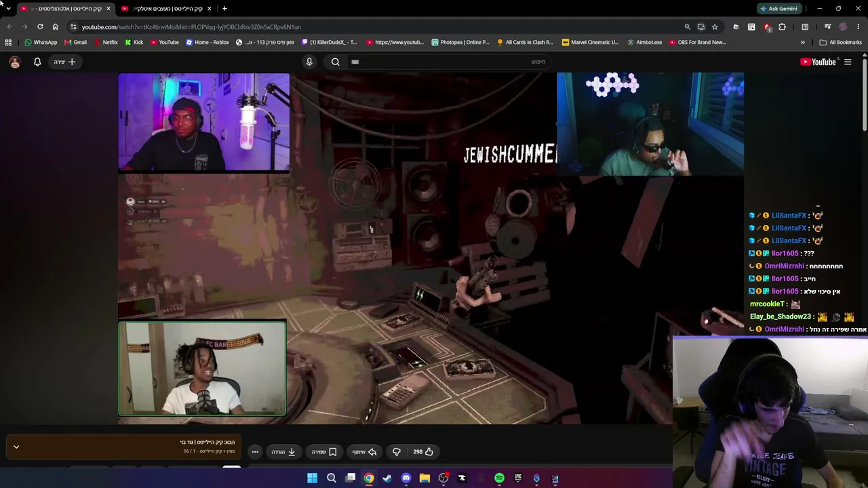The width and height of the screenshot is (868, 488).
Task: Bookmark this page with the star icon
Action: [x=715, y=27]
